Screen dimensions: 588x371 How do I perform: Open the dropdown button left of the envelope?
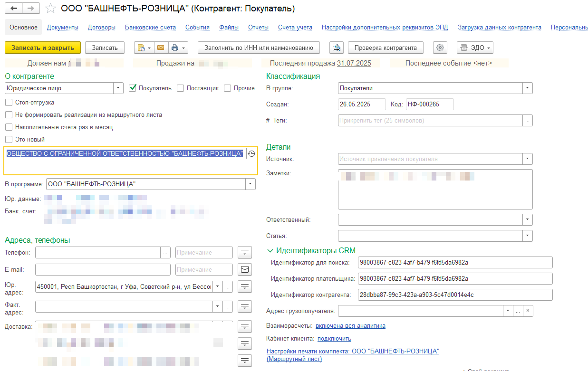tap(144, 48)
